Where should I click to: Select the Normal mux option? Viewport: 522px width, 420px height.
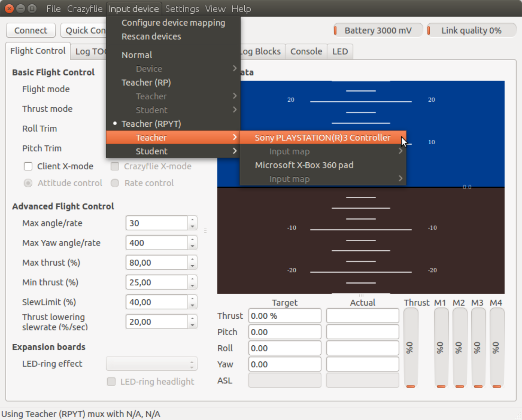click(173, 55)
